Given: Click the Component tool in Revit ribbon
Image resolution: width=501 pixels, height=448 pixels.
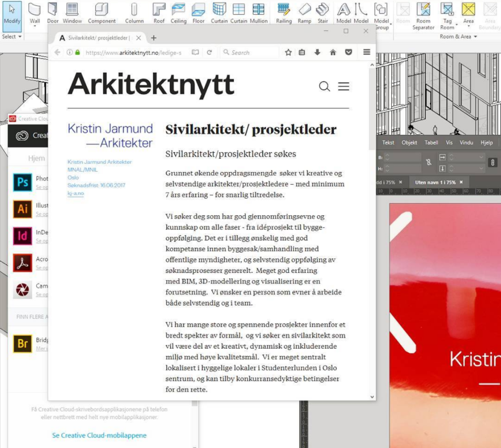Looking at the screenshot, I should 102,13.
